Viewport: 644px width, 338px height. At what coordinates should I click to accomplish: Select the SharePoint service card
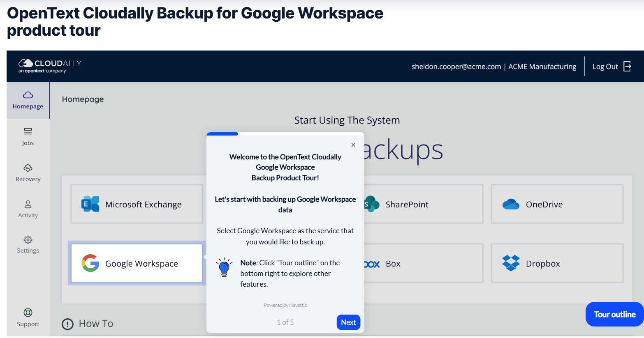point(424,204)
